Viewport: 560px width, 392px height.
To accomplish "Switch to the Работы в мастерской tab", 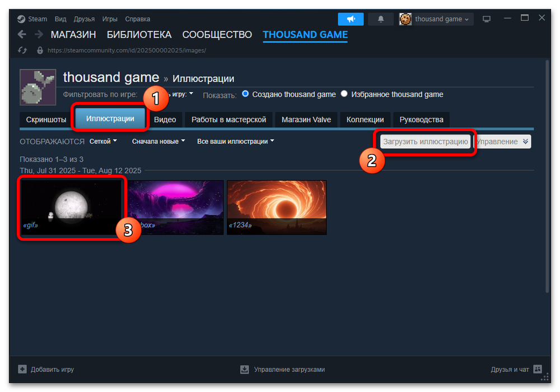I will coord(228,120).
